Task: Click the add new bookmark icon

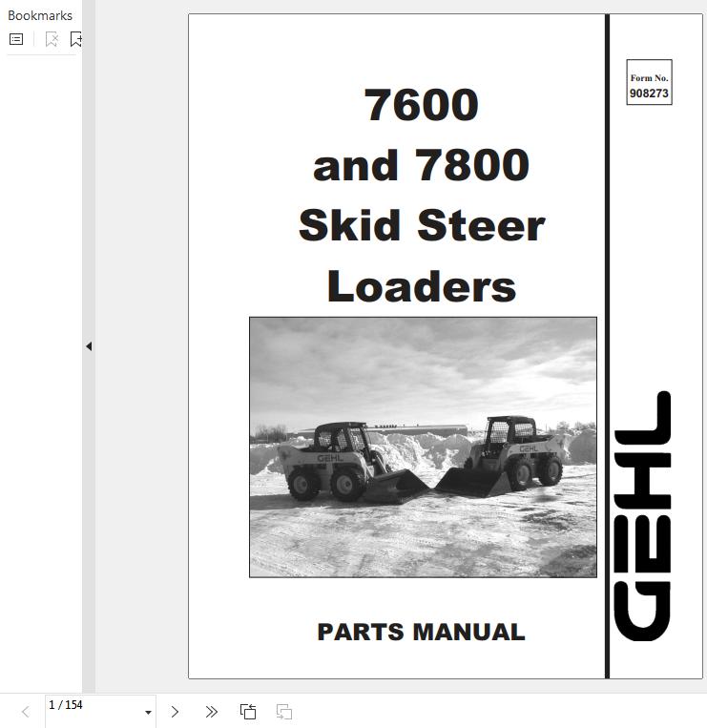Action: 76,39
